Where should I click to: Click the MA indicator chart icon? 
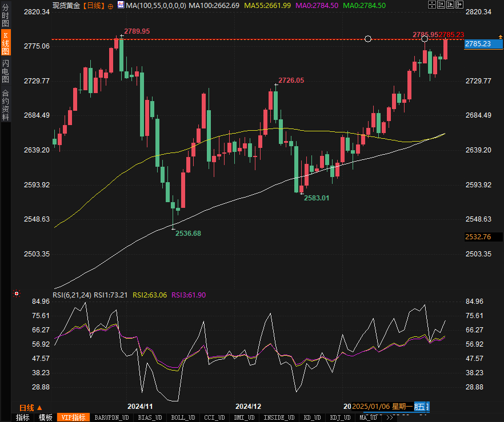click(x=121, y=5)
